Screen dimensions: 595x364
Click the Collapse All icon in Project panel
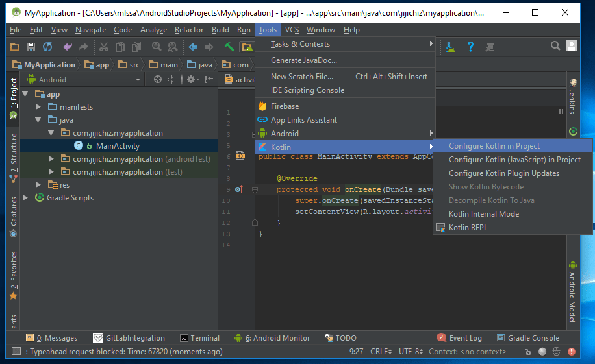coord(172,79)
